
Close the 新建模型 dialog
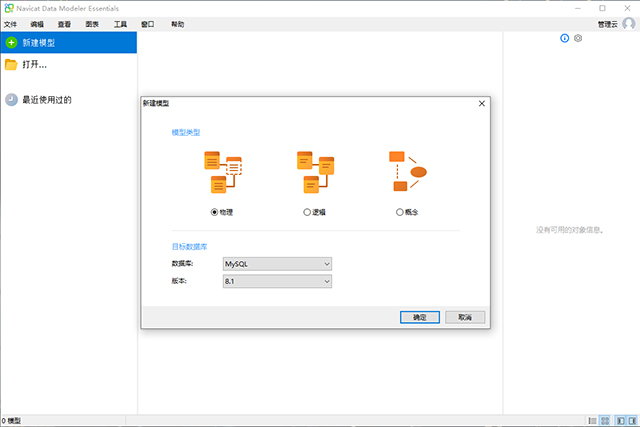click(481, 102)
